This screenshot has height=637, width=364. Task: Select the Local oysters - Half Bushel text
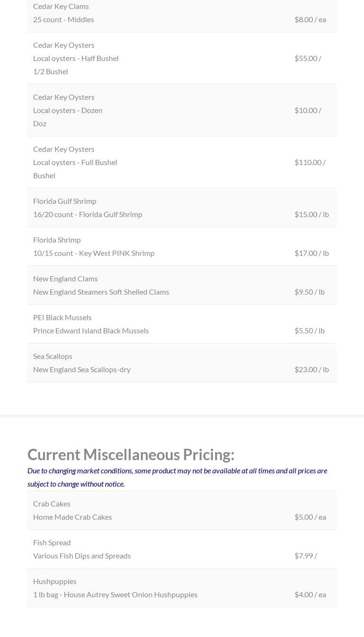point(76,58)
